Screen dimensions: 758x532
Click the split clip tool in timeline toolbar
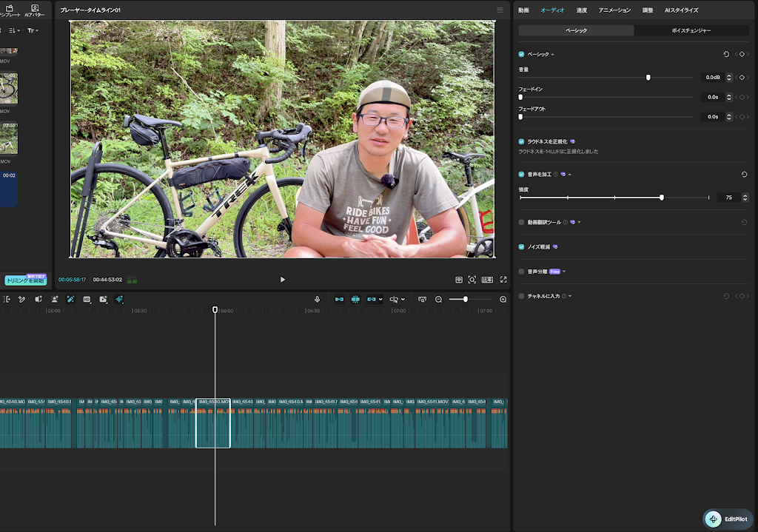pos(7,299)
